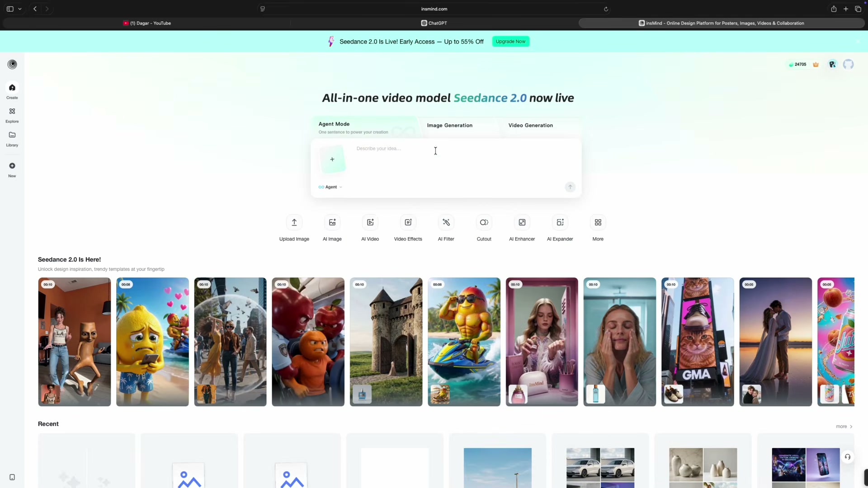Expand the Agent mode dropdown in prompt box
This screenshot has width=868, height=488.
pos(330,187)
